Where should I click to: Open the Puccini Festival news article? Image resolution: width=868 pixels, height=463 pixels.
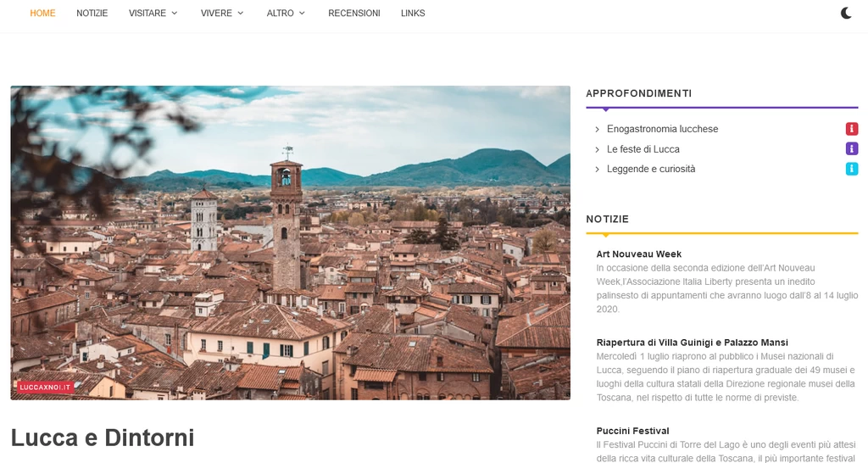632,431
